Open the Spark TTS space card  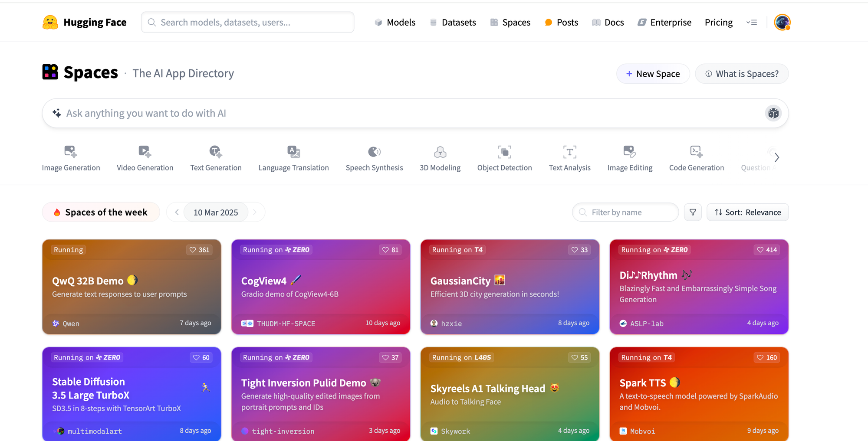click(699, 394)
